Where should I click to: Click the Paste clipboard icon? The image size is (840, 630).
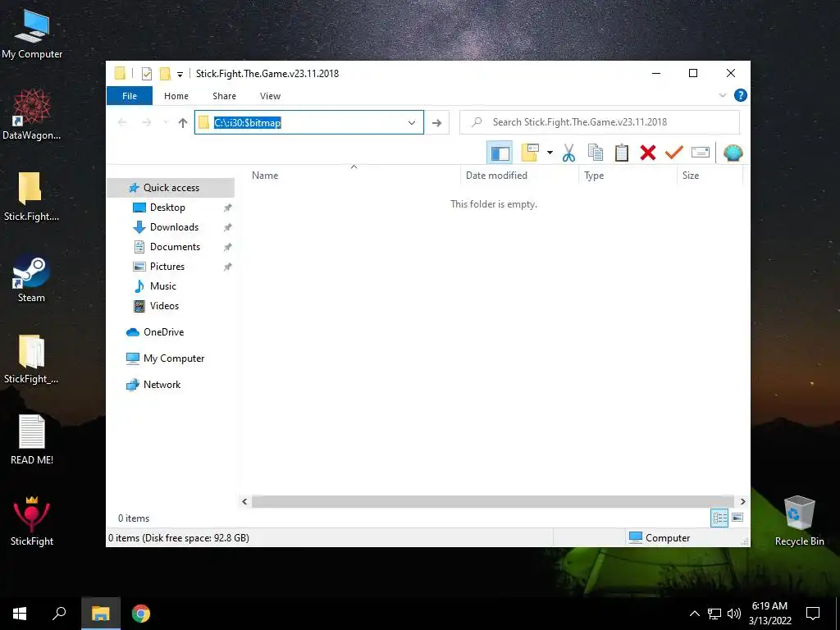tap(622, 153)
